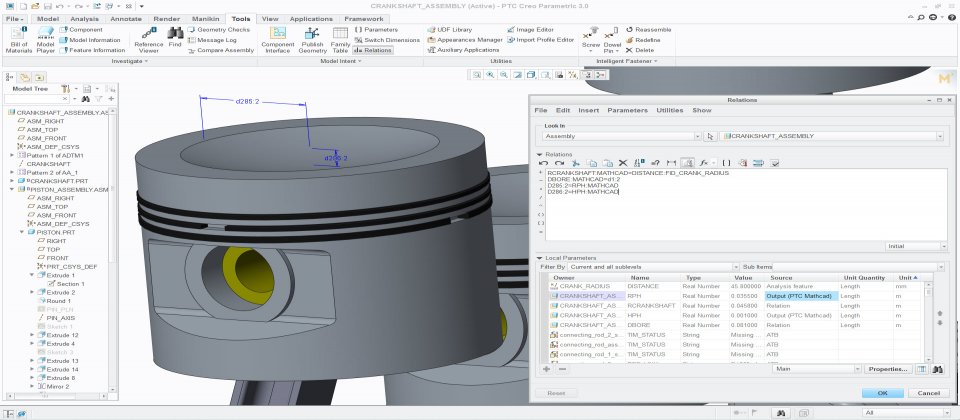
Task: Open the Family Table tool
Action: 340,40
